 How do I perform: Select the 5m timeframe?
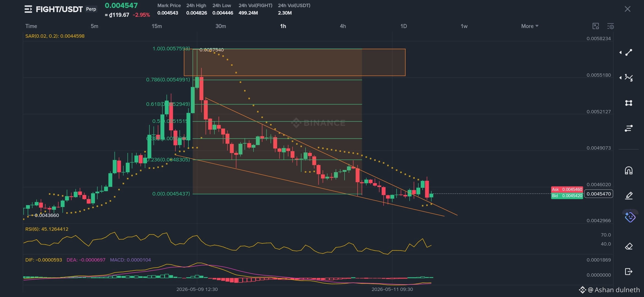[x=94, y=26]
